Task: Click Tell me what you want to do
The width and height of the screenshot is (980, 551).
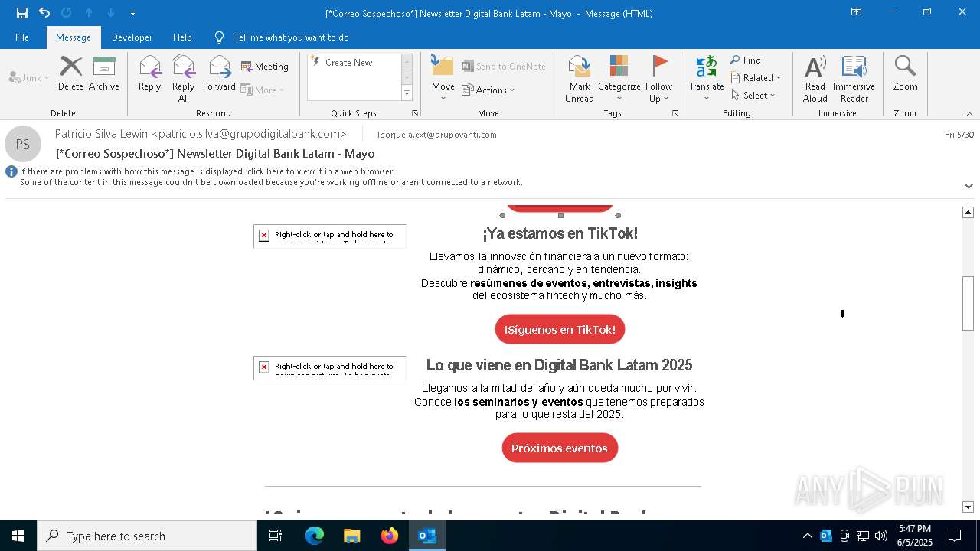Action: [x=291, y=37]
